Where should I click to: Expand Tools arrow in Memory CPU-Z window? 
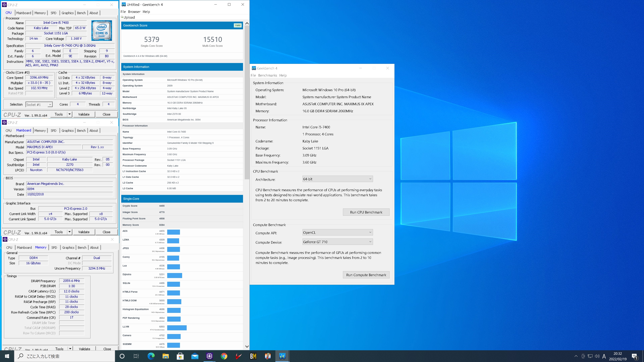pos(70,349)
